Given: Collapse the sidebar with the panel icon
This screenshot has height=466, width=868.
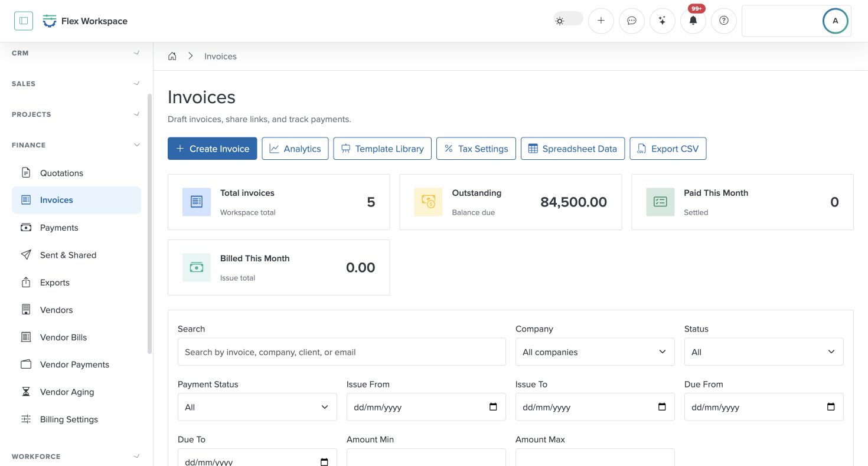Looking at the screenshot, I should (24, 21).
